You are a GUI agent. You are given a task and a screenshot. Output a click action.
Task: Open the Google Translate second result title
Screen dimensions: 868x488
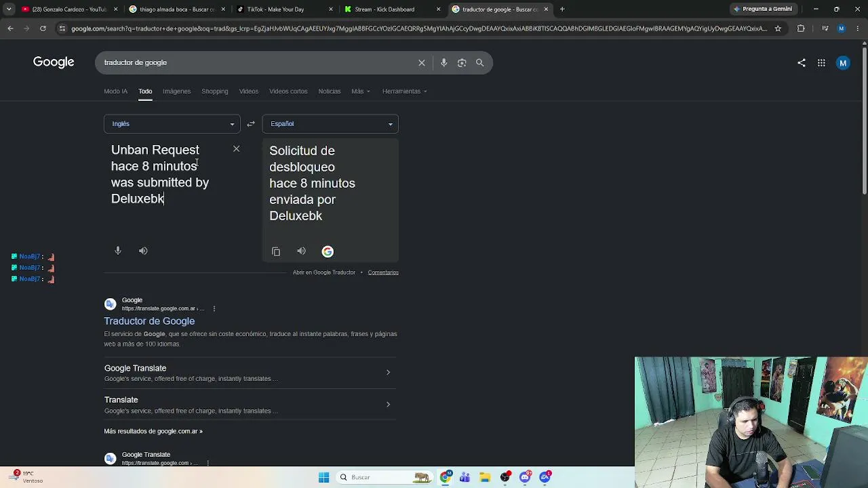(146, 455)
